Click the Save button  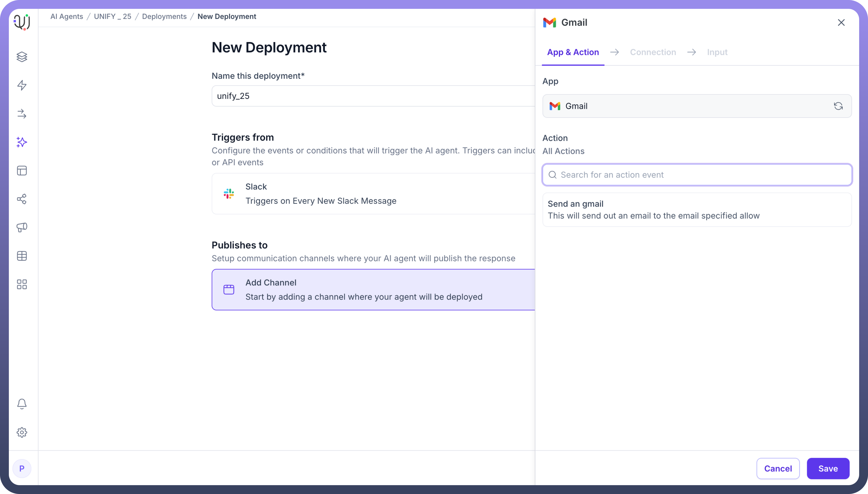coord(827,469)
